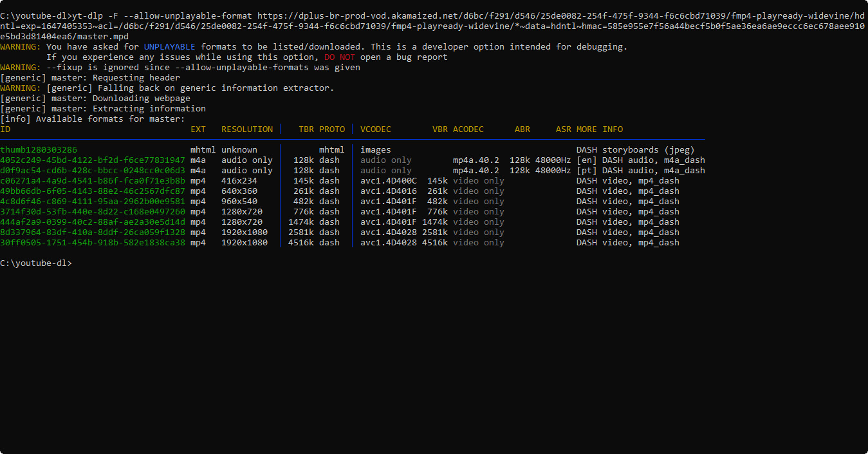The height and width of the screenshot is (454, 868).
Task: Select format ID 4052c249-45bd-4122-bf2d-f6ce77831947
Action: click(x=93, y=160)
